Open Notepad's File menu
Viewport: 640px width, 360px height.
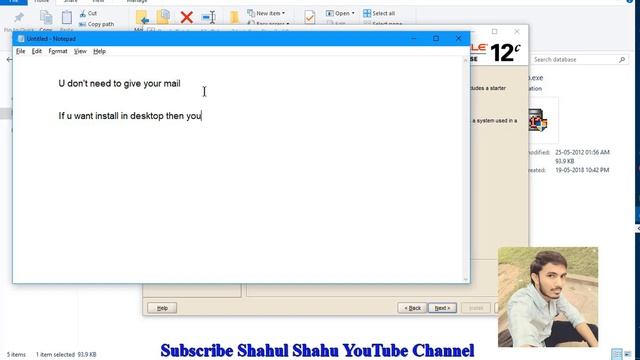pos(20,51)
